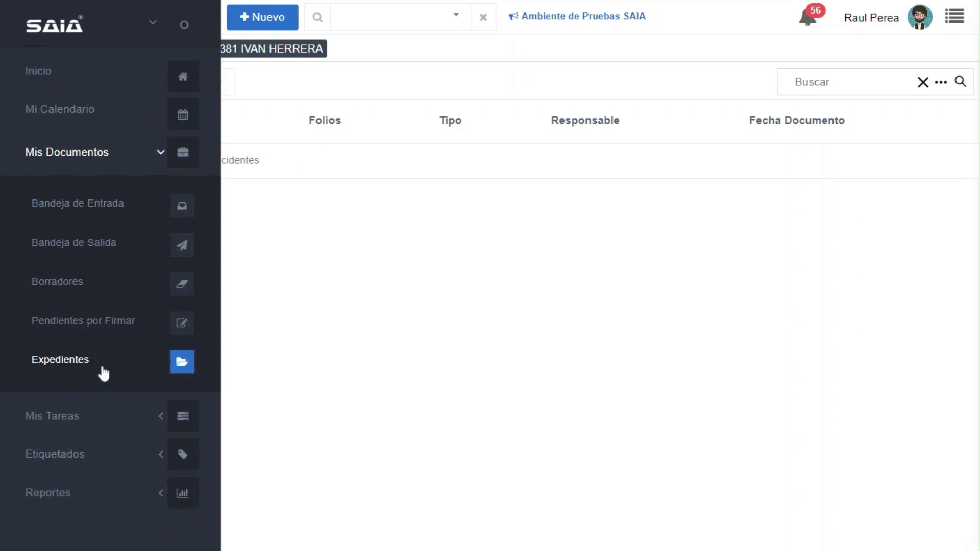Image resolution: width=980 pixels, height=551 pixels.
Task: Click the Pendientes por Firmar edit icon
Action: (x=182, y=323)
